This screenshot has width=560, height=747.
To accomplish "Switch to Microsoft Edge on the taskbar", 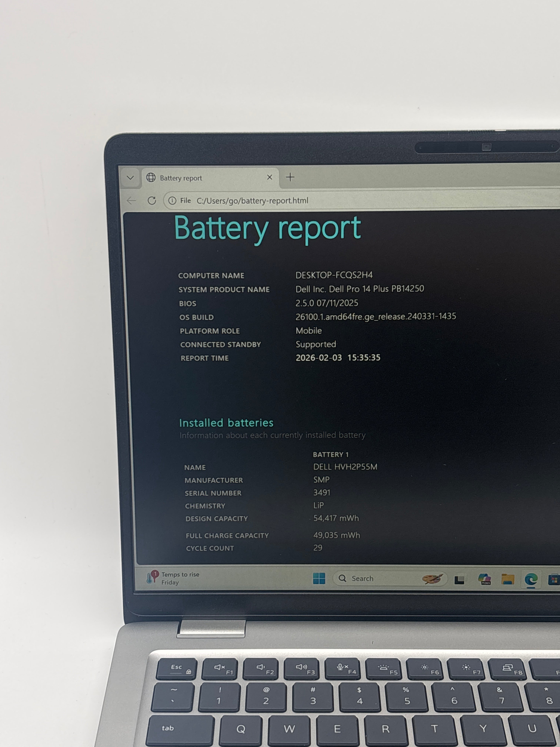I will (531, 580).
